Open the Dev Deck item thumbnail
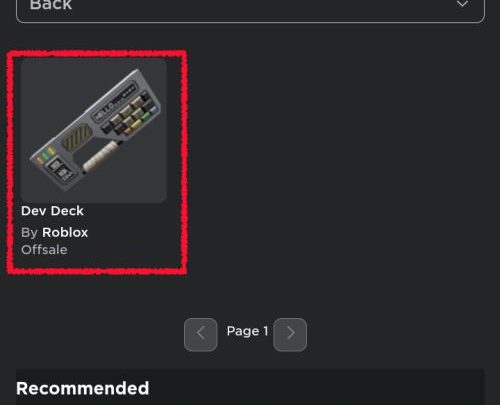The height and width of the screenshot is (405, 500). pos(94,130)
